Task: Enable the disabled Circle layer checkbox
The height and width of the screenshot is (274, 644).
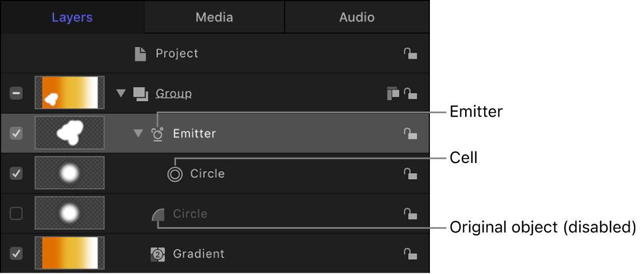Action: point(17,214)
